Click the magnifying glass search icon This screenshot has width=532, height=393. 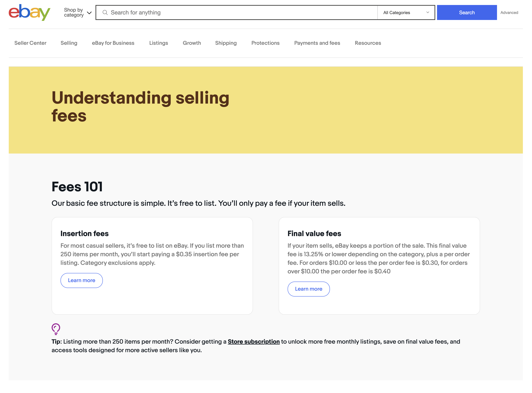pyautogui.click(x=105, y=12)
